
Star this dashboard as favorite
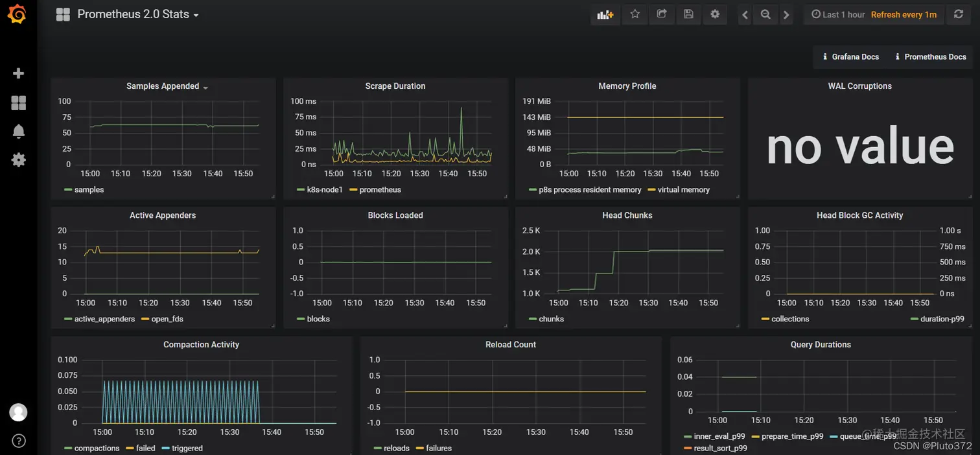pos(635,14)
